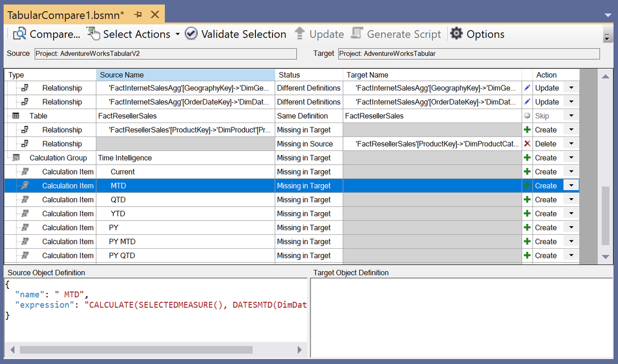Screen dimensions: 618x364
Task: Click the Compare toolbar button
Action: click(x=46, y=34)
